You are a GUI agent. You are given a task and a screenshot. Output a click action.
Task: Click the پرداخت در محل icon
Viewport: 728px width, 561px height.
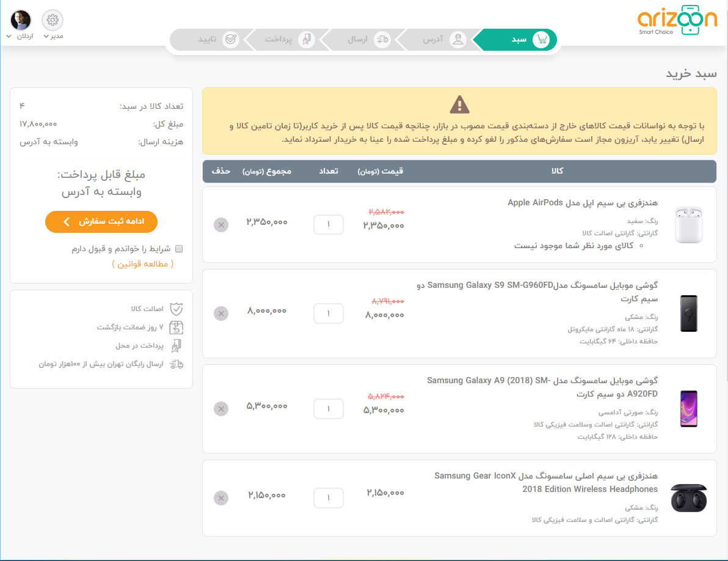177,346
